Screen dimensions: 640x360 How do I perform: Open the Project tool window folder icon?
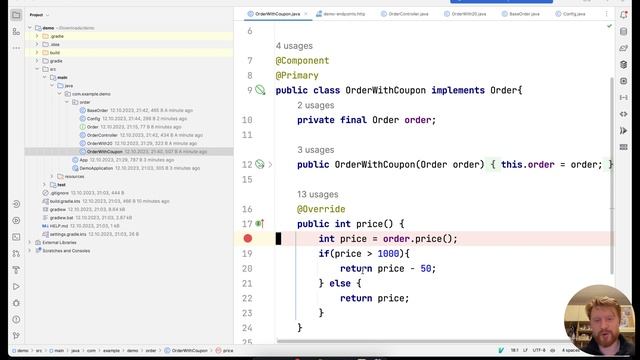click(16, 15)
